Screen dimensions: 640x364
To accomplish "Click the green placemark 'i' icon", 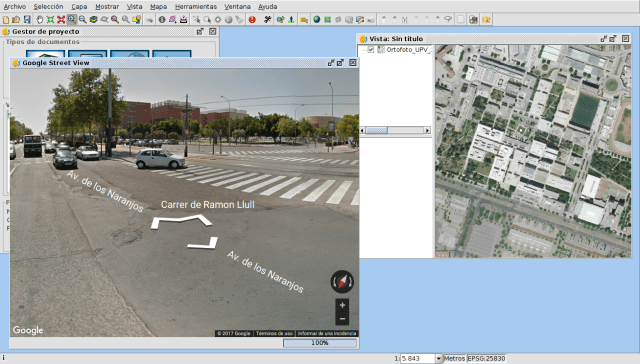I will [x=291, y=20].
